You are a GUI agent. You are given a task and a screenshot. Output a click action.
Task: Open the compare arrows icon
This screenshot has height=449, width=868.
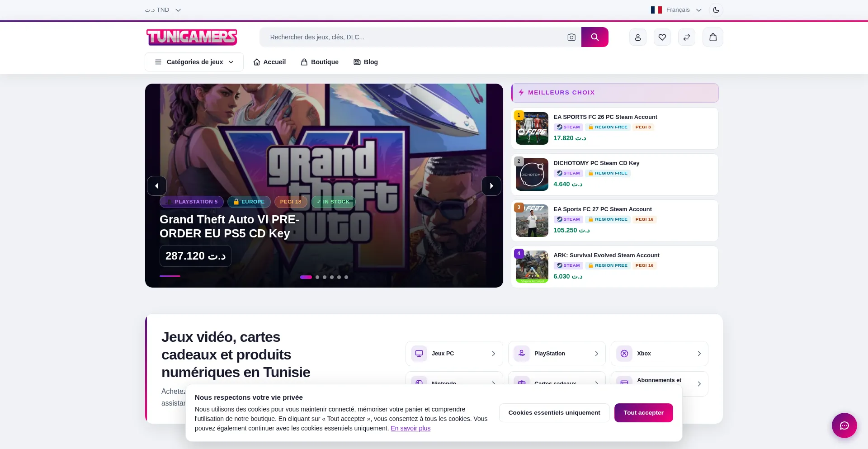(x=687, y=37)
